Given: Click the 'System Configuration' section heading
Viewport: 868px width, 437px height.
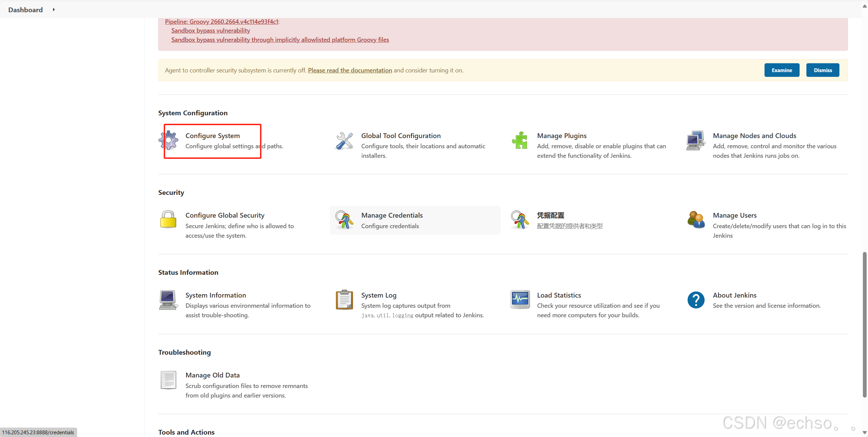Looking at the screenshot, I should 193,113.
